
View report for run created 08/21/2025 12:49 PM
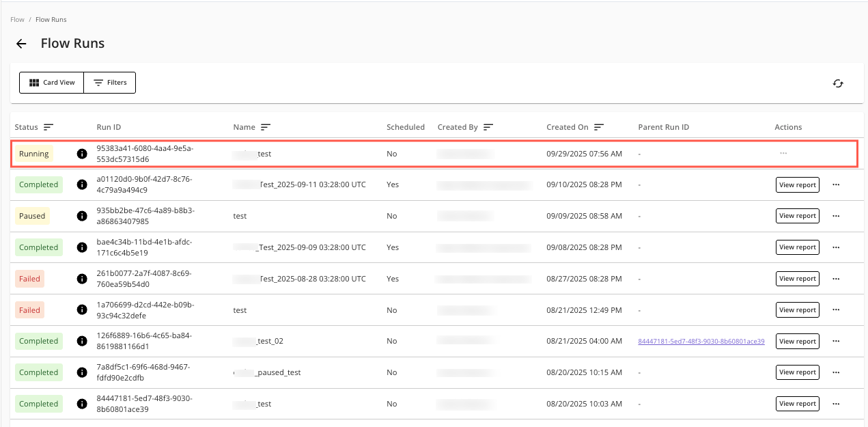(x=797, y=310)
